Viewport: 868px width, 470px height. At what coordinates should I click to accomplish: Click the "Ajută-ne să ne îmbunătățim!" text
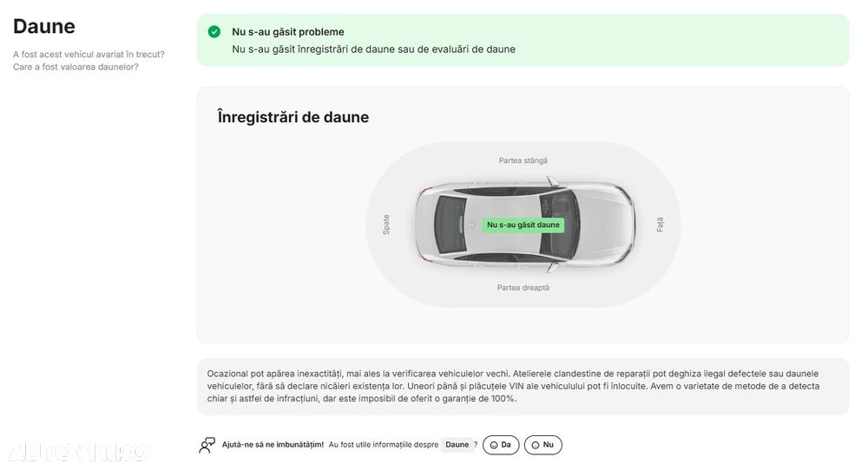pyautogui.click(x=273, y=445)
